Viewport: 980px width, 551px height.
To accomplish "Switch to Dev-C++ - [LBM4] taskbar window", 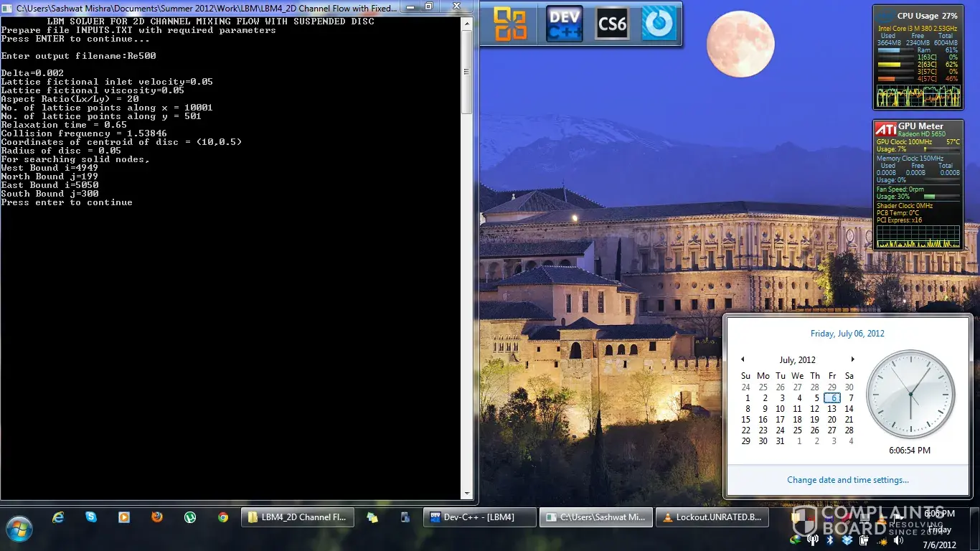I will (479, 517).
